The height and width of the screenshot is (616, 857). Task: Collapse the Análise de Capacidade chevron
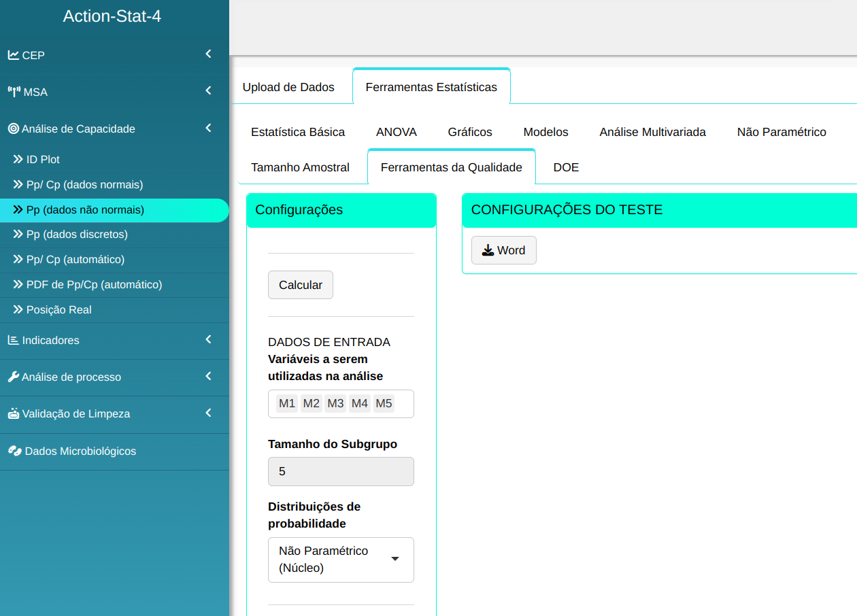208,128
